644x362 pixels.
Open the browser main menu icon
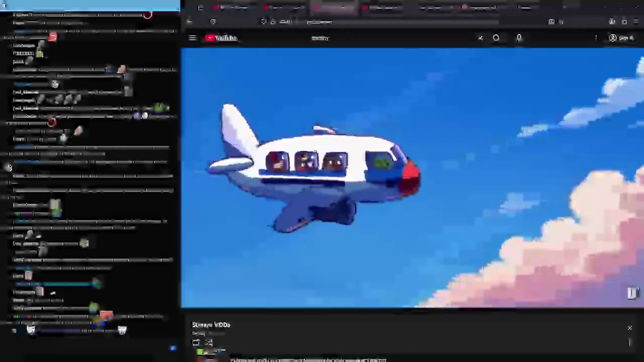click(636, 22)
